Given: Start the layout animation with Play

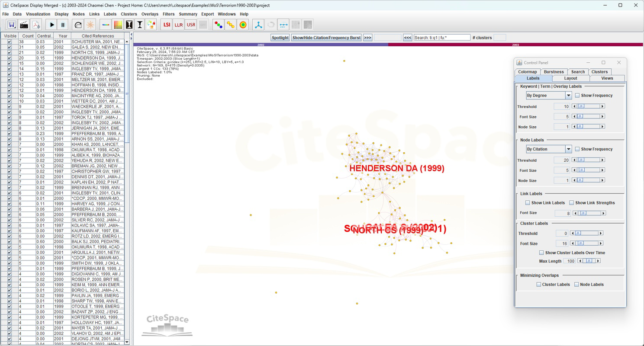Looking at the screenshot, I should coord(52,25).
